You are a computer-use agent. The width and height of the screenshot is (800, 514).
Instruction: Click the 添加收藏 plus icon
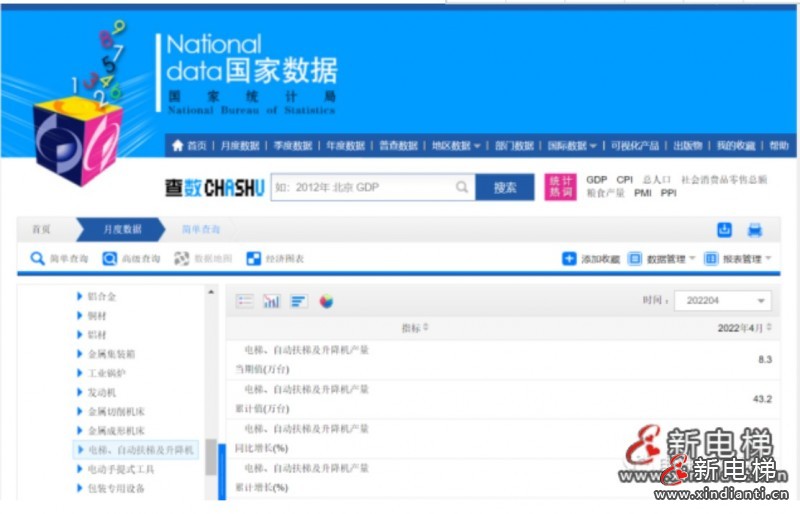tap(569, 258)
